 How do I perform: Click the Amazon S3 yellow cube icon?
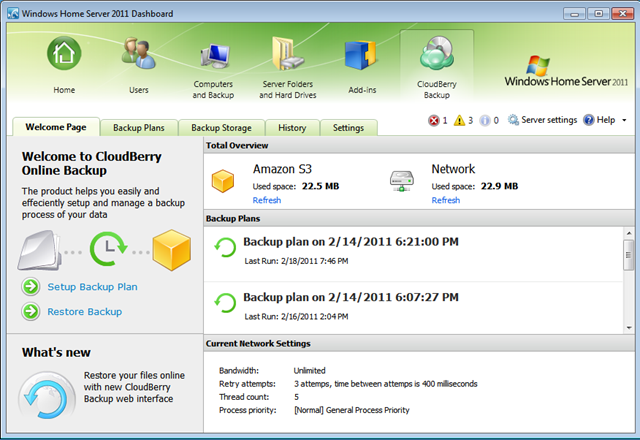[x=223, y=181]
